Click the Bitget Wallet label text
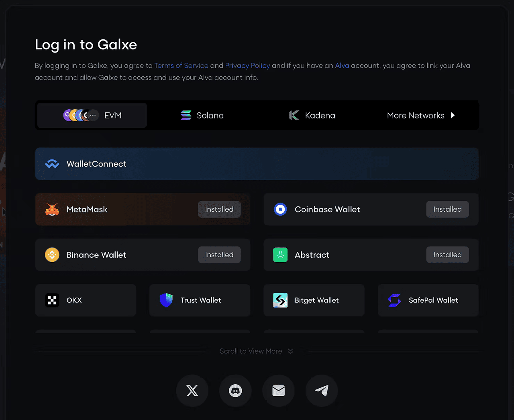The height and width of the screenshot is (420, 514). [317, 300]
